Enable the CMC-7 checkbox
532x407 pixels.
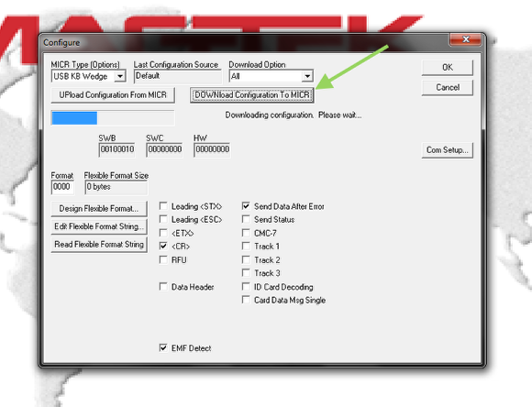tap(246, 233)
